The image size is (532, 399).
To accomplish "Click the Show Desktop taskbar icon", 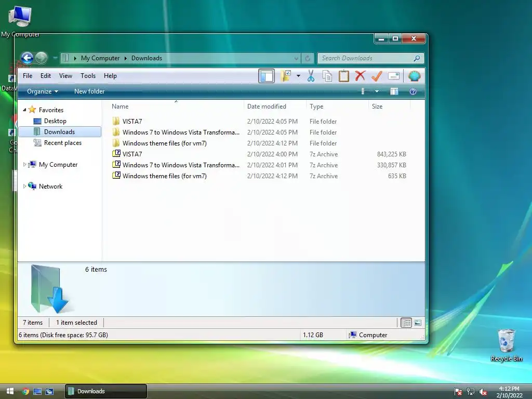I will pos(37,391).
